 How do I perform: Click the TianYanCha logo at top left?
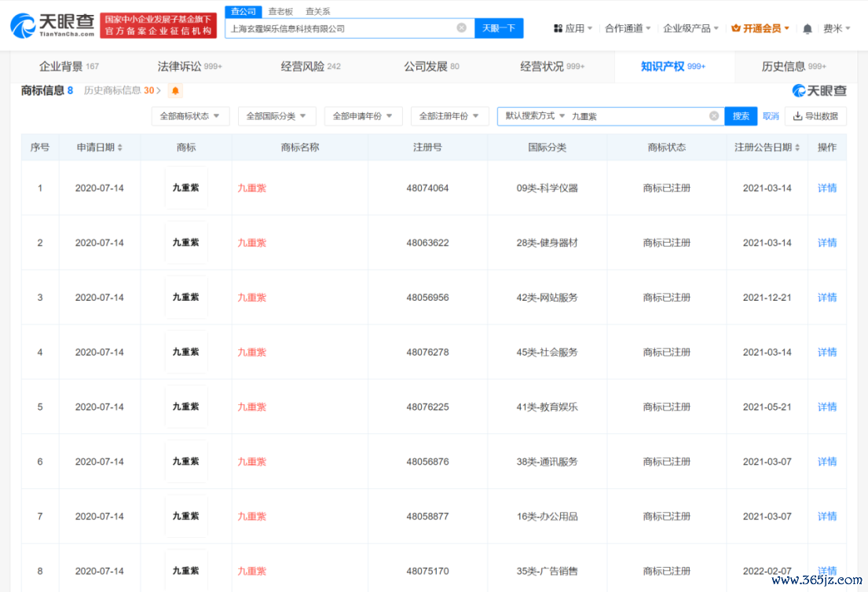tap(53, 27)
